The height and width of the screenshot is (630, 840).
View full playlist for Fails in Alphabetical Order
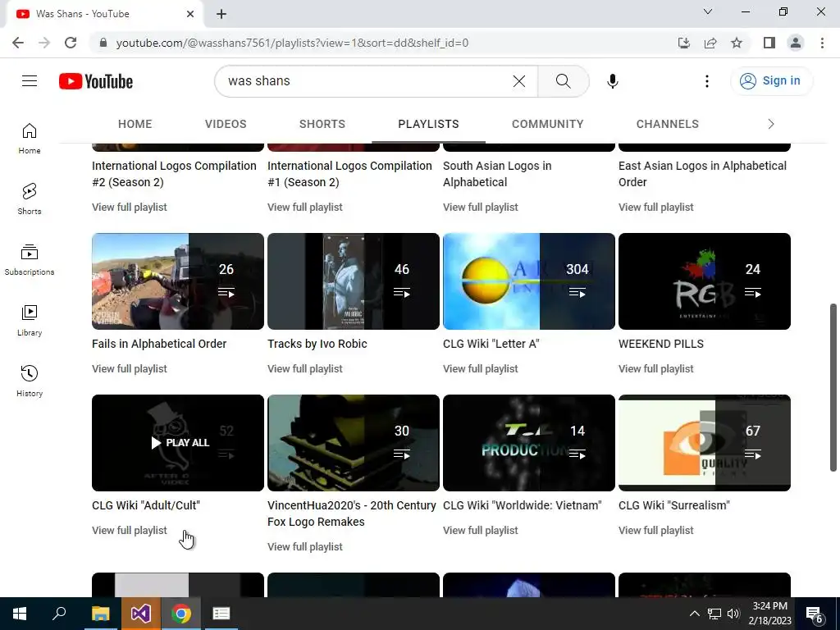129,368
